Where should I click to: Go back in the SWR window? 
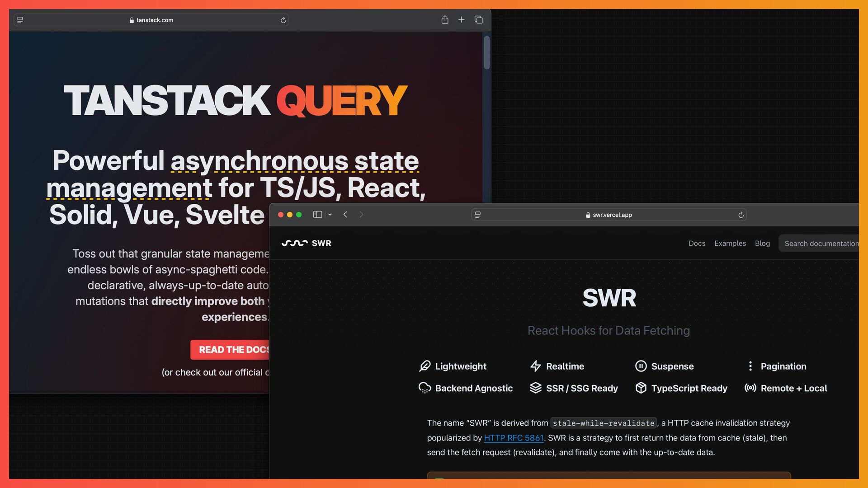345,215
